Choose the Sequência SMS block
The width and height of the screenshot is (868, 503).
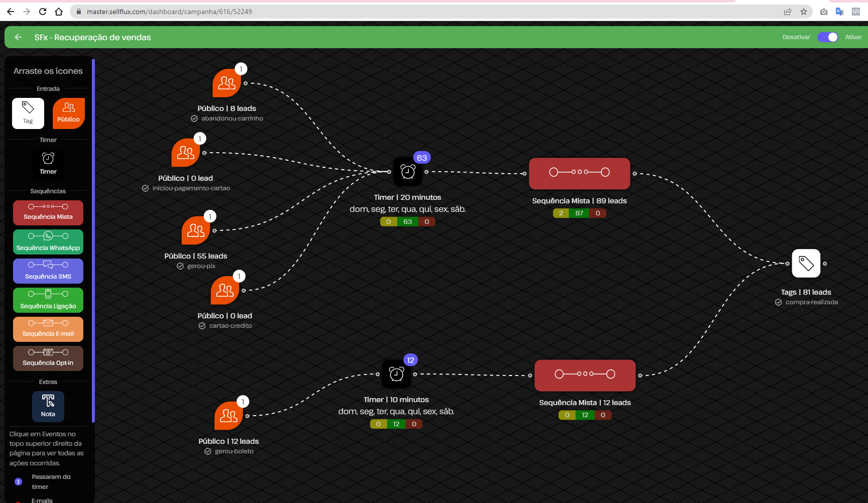pos(48,271)
